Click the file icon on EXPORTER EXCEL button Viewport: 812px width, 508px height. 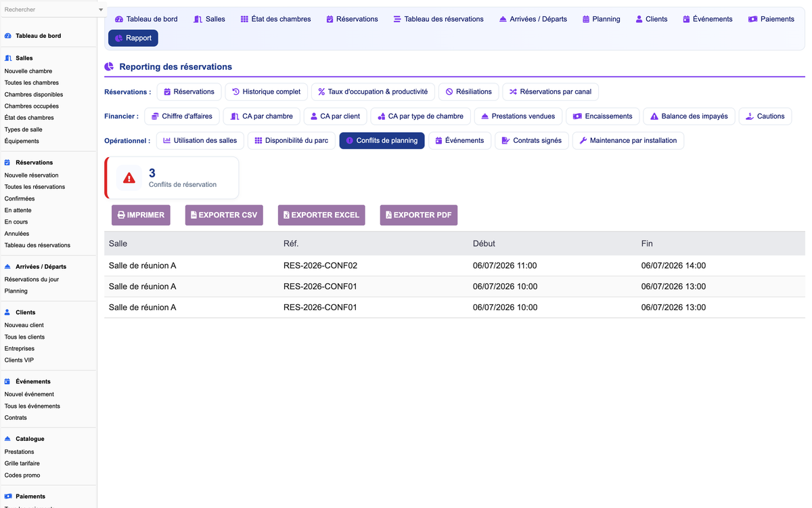click(286, 215)
